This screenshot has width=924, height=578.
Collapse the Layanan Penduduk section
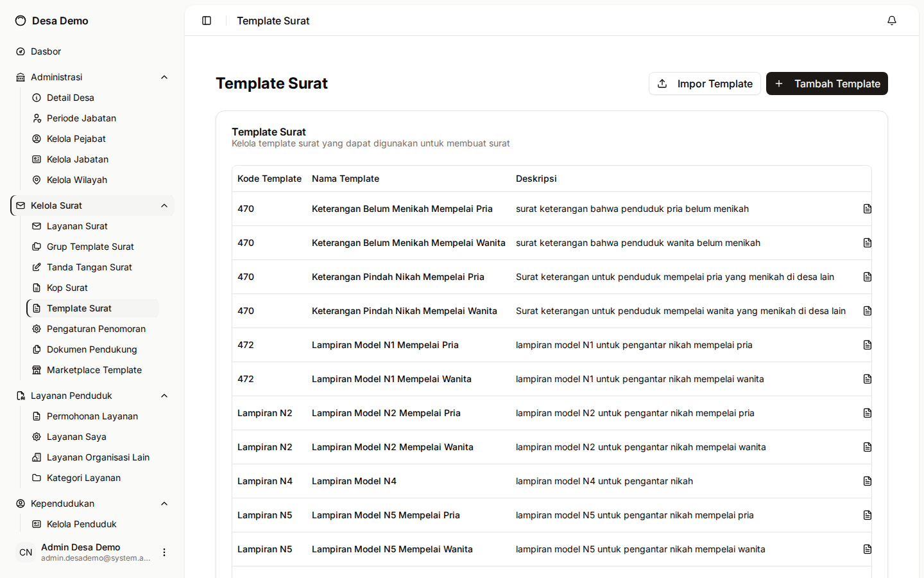point(164,396)
